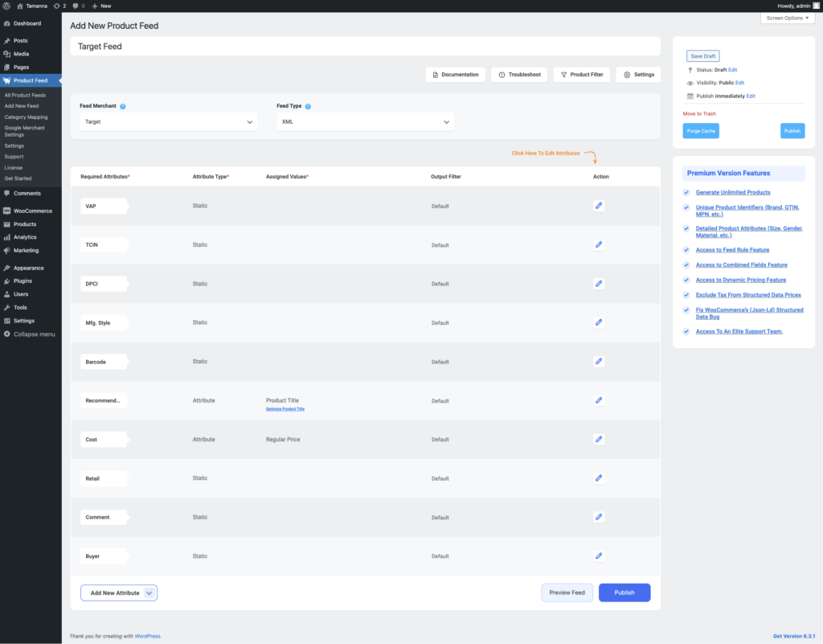Edit the Barcode attribute row
This screenshot has width=823, height=644.
tap(598, 361)
